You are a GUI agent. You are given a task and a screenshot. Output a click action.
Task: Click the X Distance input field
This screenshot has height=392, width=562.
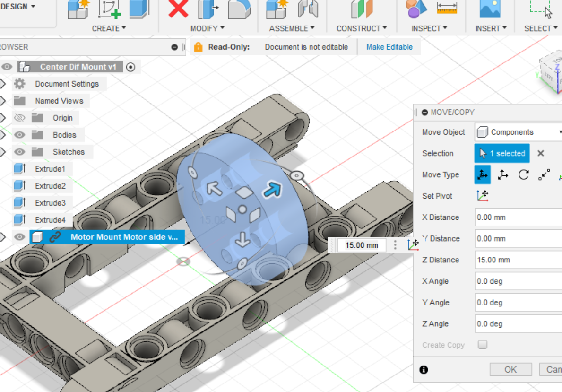[x=518, y=218]
